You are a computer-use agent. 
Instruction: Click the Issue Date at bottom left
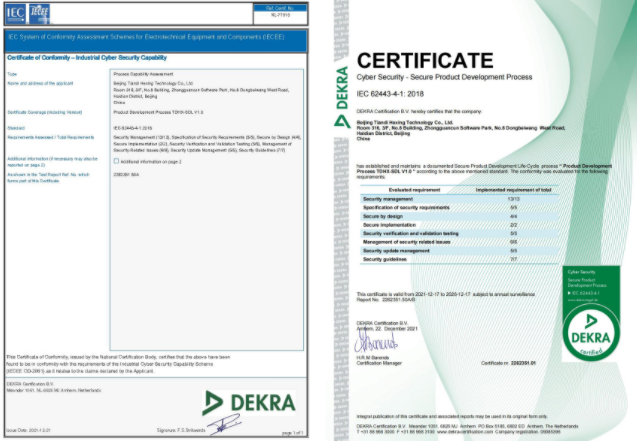(28, 430)
